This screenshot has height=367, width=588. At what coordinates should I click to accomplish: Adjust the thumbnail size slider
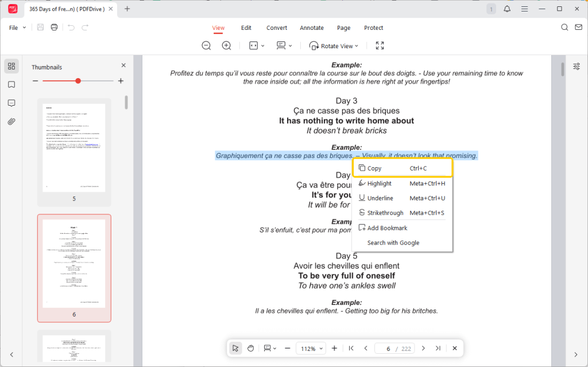click(78, 81)
